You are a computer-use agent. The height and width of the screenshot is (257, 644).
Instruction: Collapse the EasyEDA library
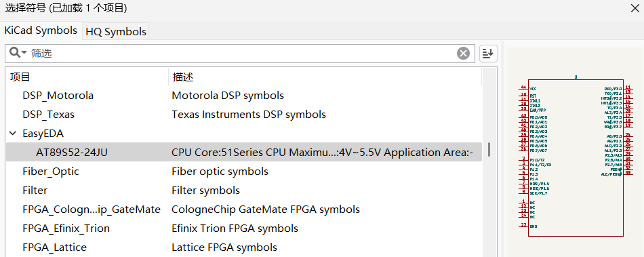click(x=13, y=134)
